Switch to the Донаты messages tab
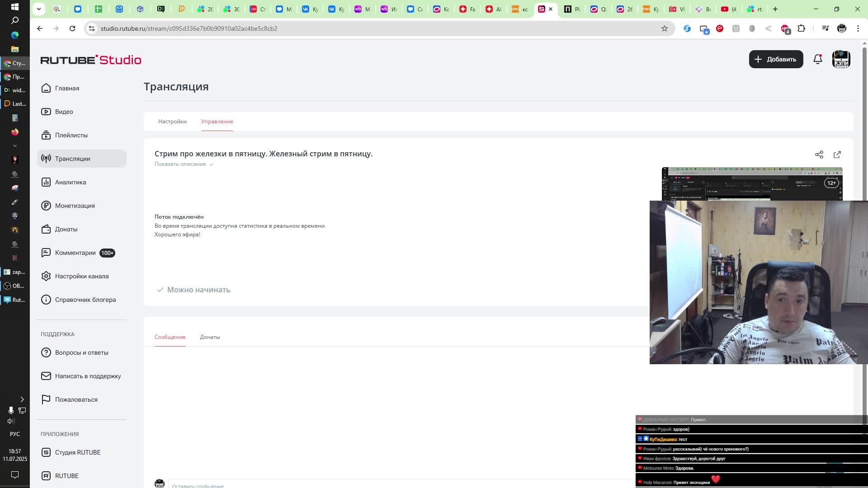The width and height of the screenshot is (868, 488). [210, 337]
